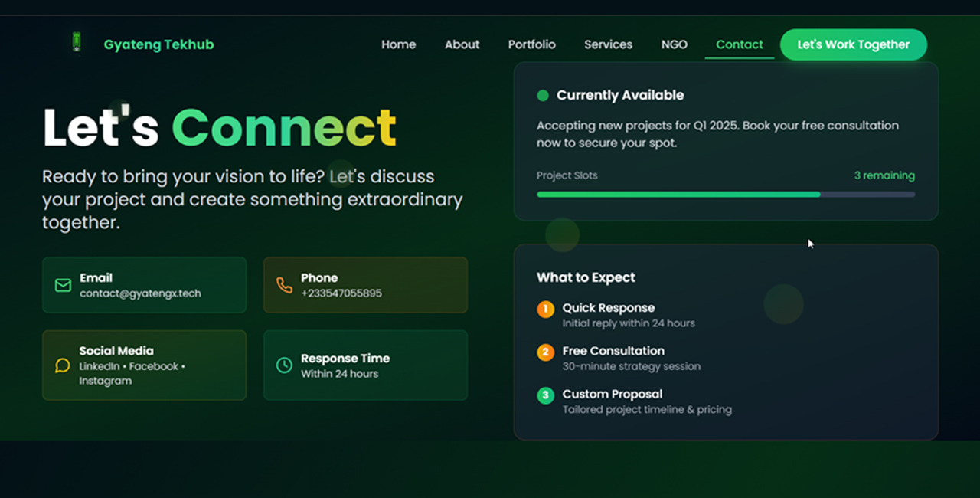Click the number 1 Quick Response badge

coord(545,309)
